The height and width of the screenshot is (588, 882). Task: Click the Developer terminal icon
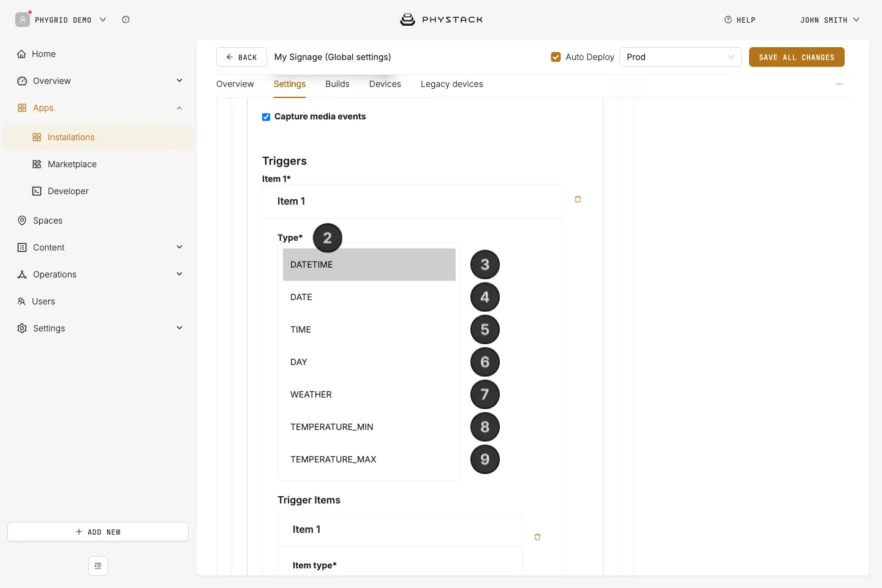[x=37, y=191]
